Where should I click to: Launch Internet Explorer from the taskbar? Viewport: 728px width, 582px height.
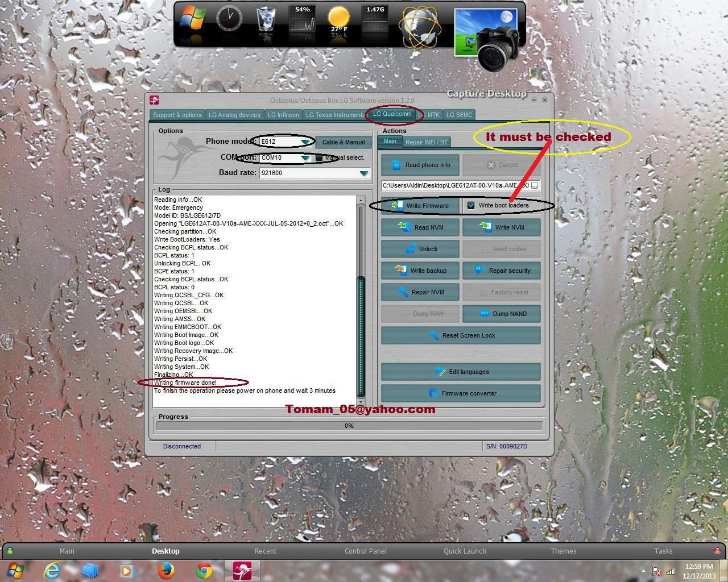click(x=52, y=571)
